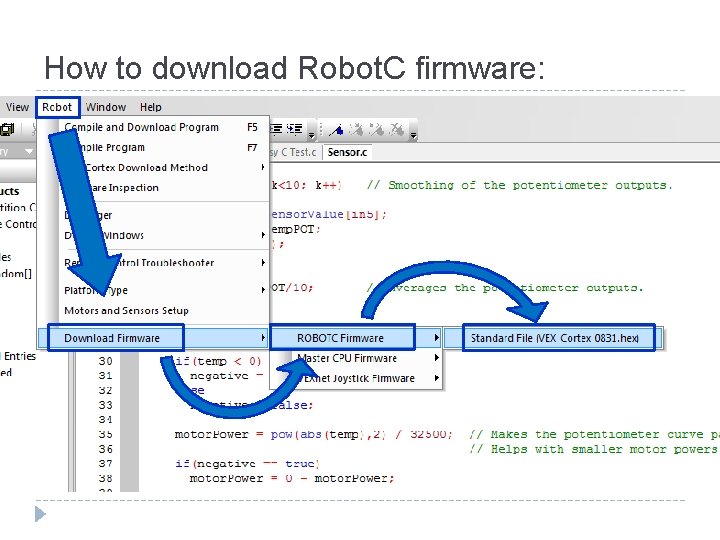Click the slide play triangle icon

[40, 514]
